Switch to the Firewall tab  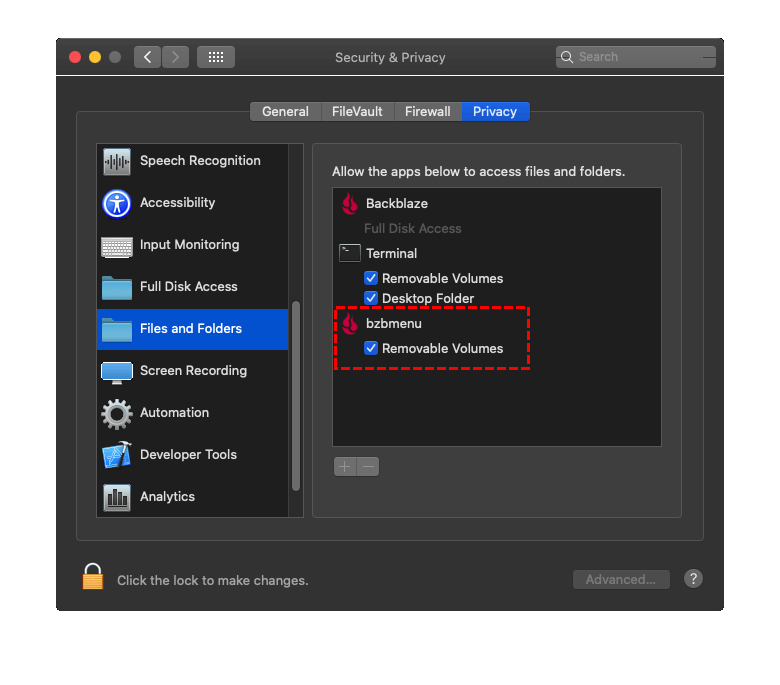(x=428, y=111)
